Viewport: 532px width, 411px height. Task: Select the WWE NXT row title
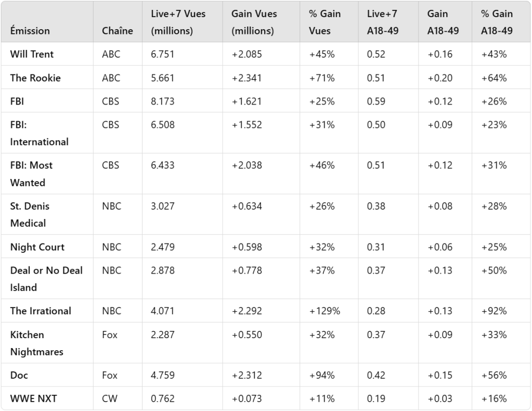pyautogui.click(x=34, y=399)
